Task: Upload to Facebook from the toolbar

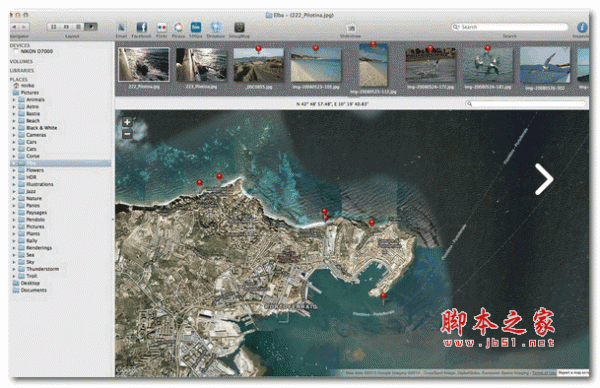Action: 142,28
